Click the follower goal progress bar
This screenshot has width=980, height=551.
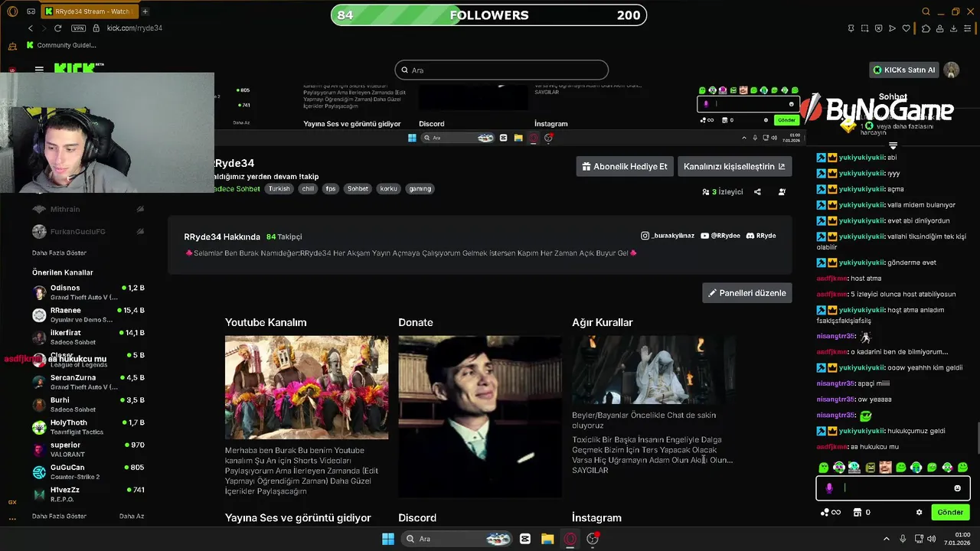click(488, 15)
